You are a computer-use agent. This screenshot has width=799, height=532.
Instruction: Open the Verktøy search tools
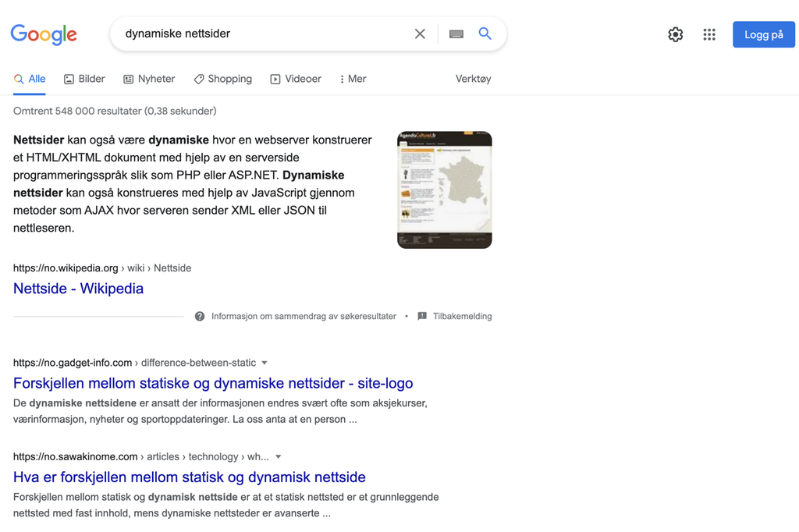pos(473,79)
